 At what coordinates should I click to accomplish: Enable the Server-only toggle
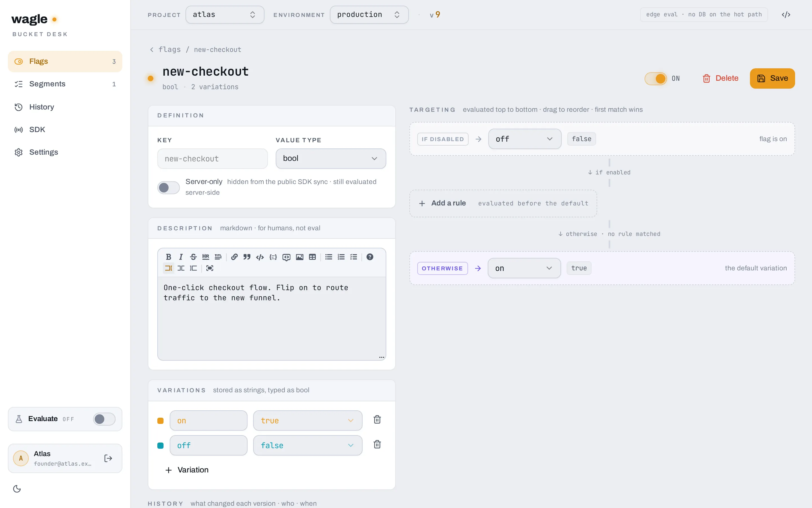[x=168, y=187]
